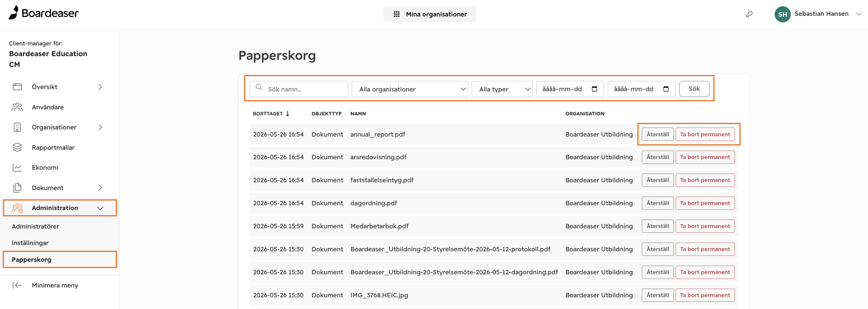The image size is (868, 309).
Task: Click Minimera meny to collapse the sidebar
Action: coord(55,285)
